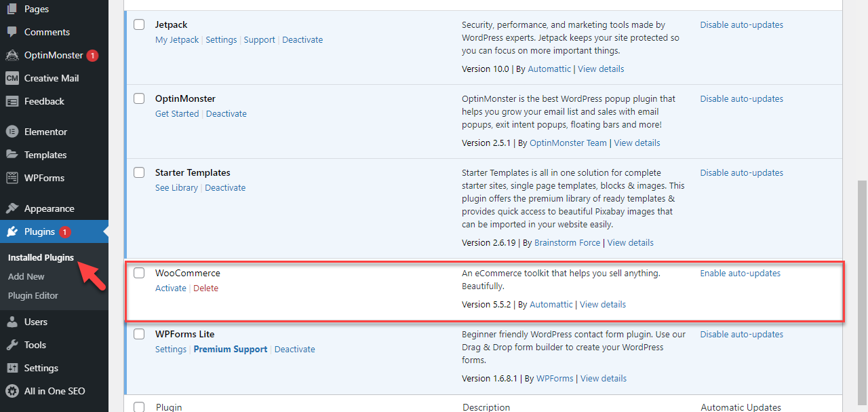The image size is (868, 412).
Task: Click OptinMonster Get Started link
Action: tap(177, 113)
